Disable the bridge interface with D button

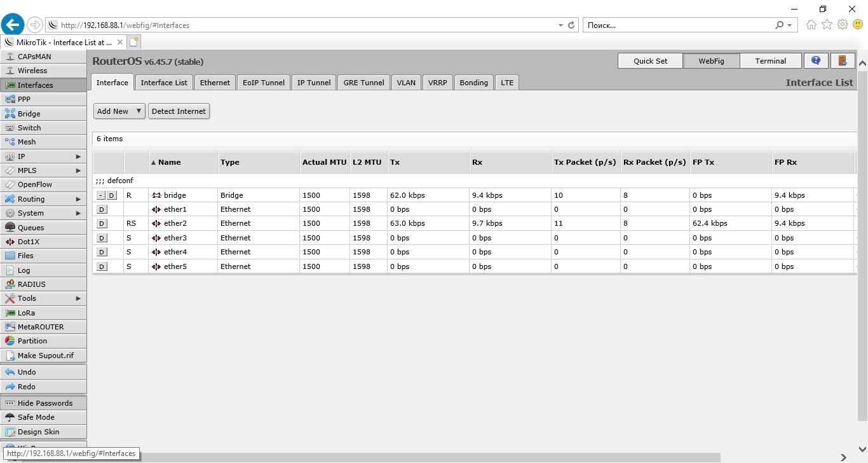(112, 195)
